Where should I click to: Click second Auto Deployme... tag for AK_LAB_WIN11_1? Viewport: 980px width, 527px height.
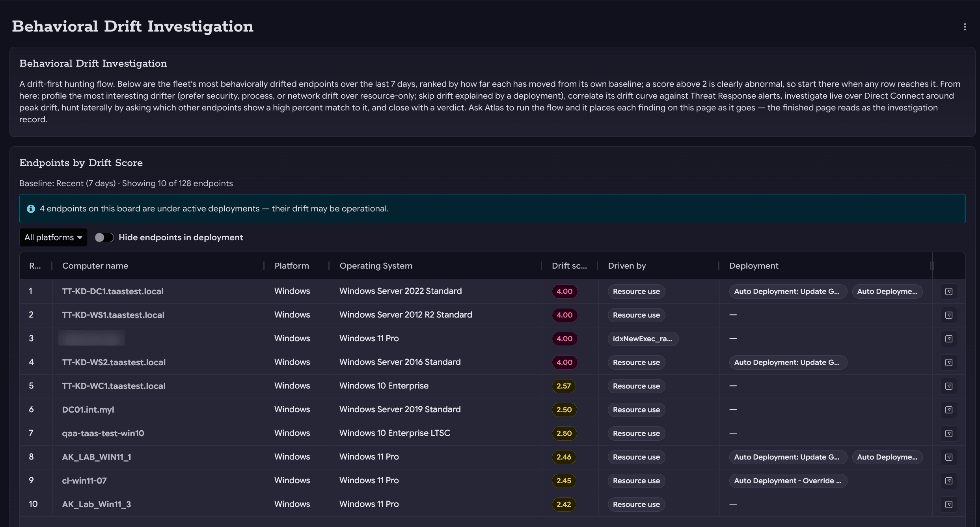(887, 457)
